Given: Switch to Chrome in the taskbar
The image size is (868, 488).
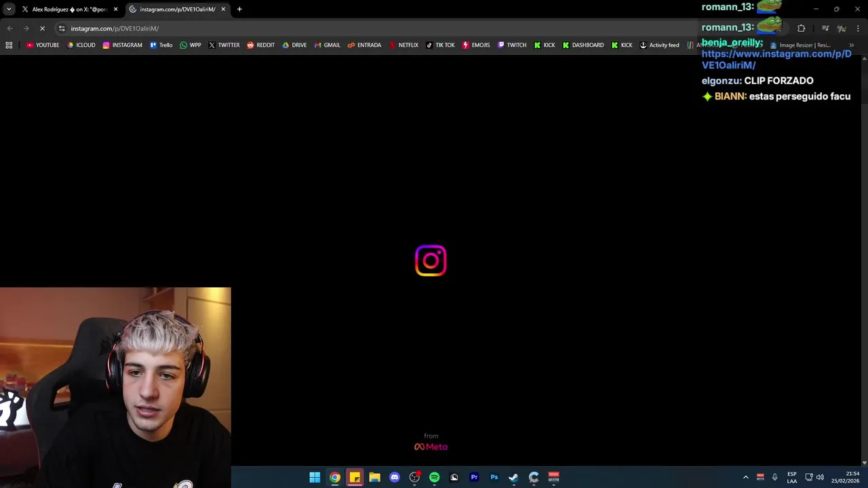Looking at the screenshot, I should [x=335, y=477].
